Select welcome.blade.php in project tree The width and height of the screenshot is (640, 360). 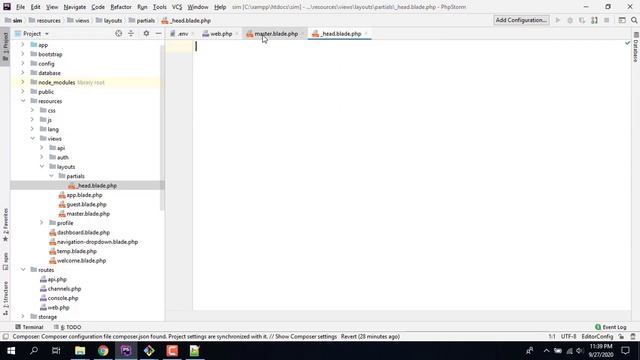pos(81,260)
